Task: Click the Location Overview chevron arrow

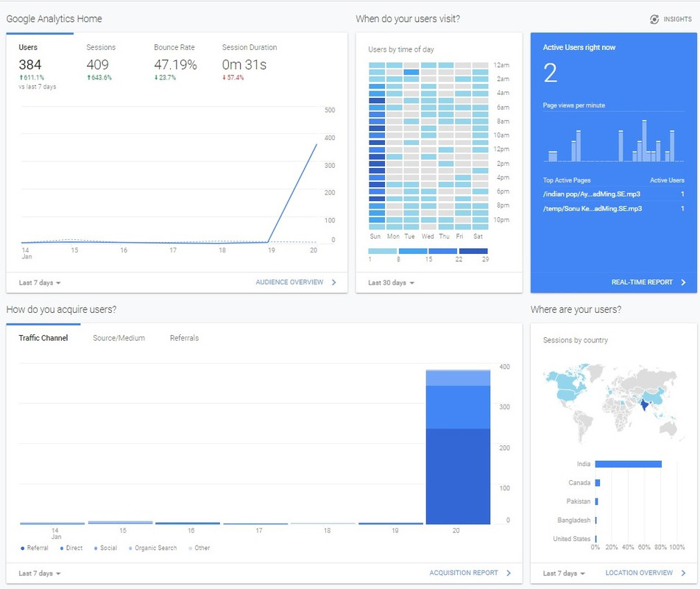Action: click(684, 573)
